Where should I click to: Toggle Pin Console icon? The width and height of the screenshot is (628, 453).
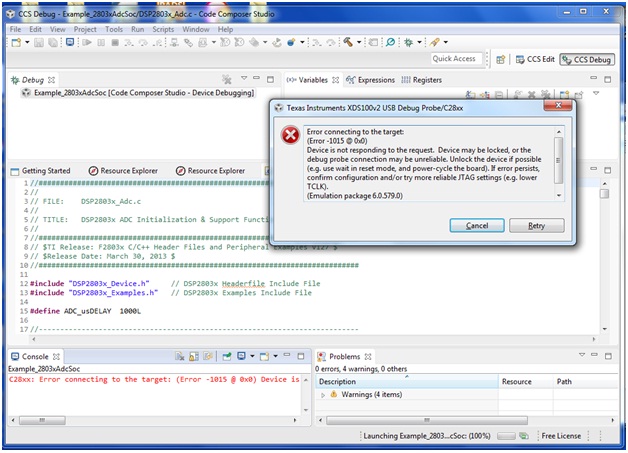point(227,356)
